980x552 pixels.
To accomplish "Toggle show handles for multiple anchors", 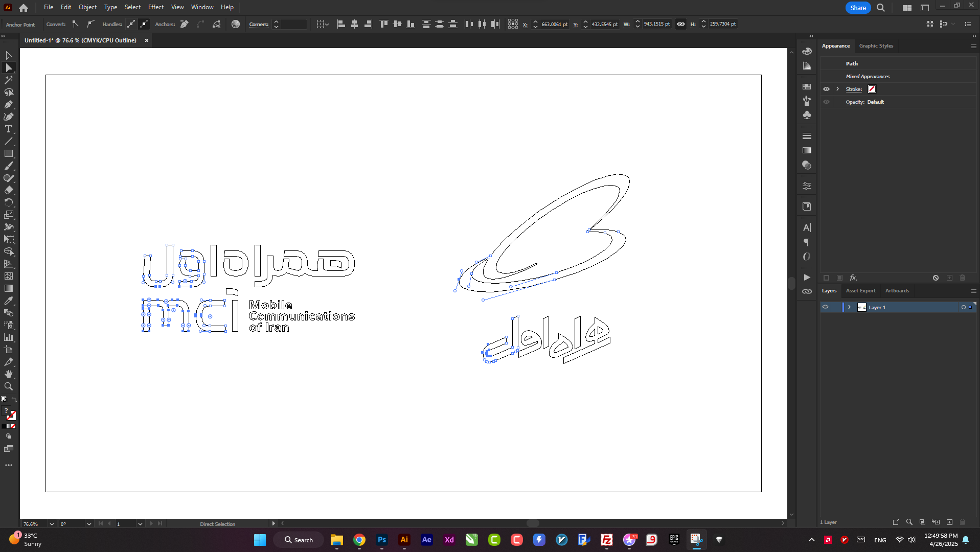I will point(131,24).
